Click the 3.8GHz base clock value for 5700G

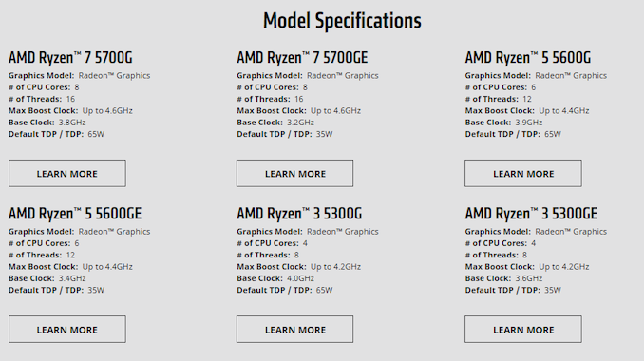pos(72,123)
